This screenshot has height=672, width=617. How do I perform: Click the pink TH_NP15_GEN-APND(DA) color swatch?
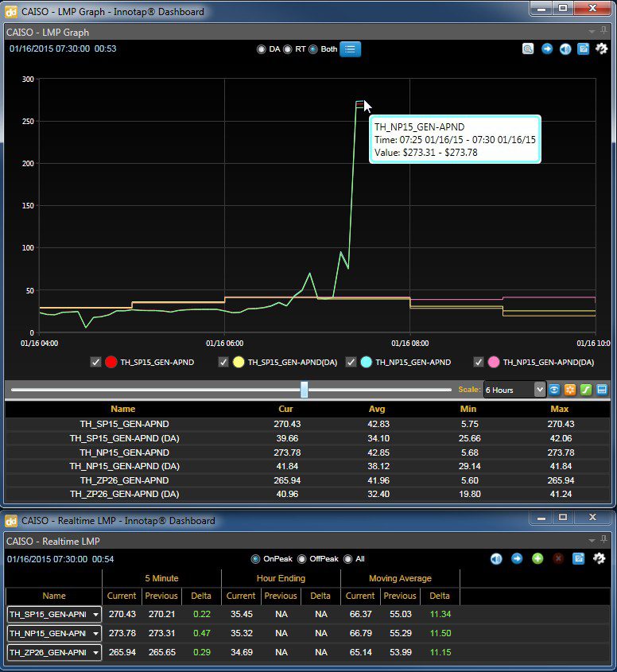click(x=494, y=362)
